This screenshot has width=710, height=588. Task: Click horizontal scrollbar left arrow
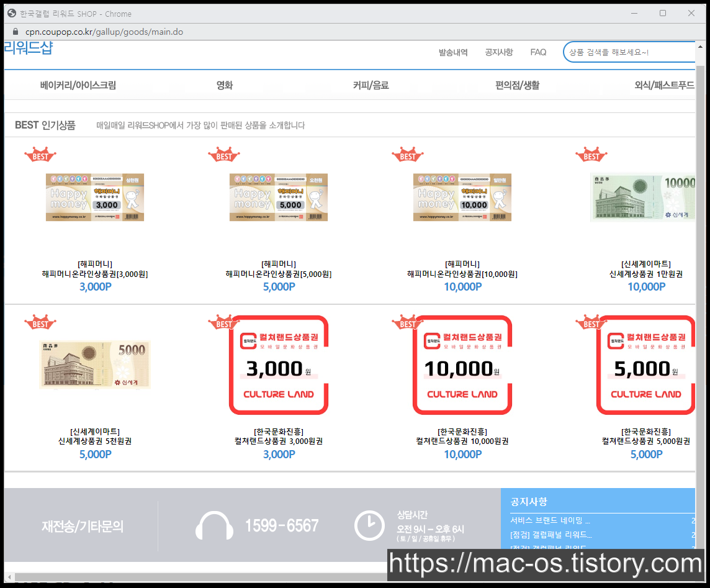9,577
